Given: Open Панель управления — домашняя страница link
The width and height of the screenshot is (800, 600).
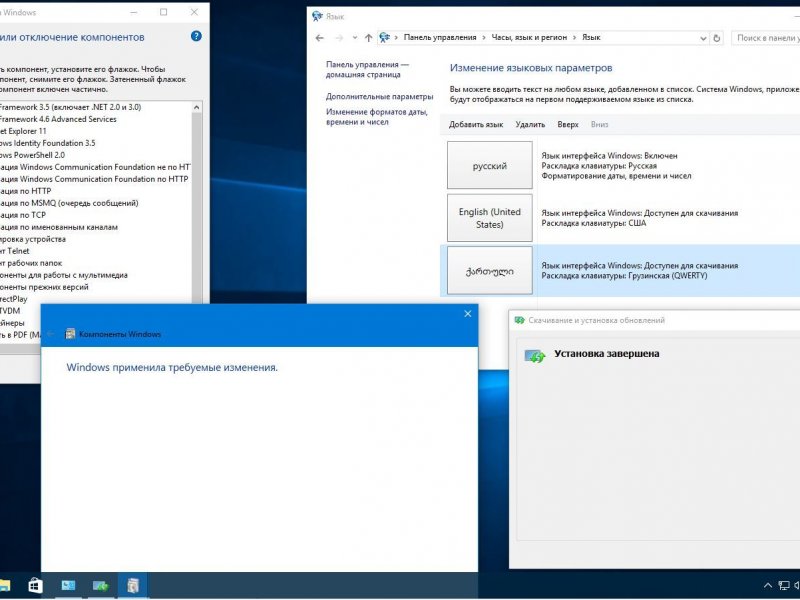Looking at the screenshot, I should [367, 69].
